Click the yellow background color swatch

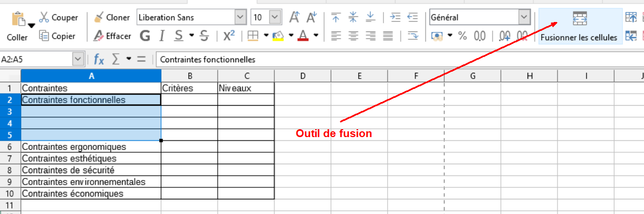278,36
